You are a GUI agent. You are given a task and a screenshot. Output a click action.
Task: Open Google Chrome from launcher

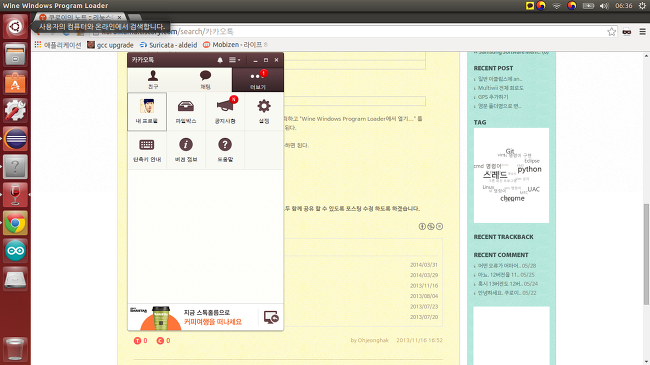tap(15, 223)
